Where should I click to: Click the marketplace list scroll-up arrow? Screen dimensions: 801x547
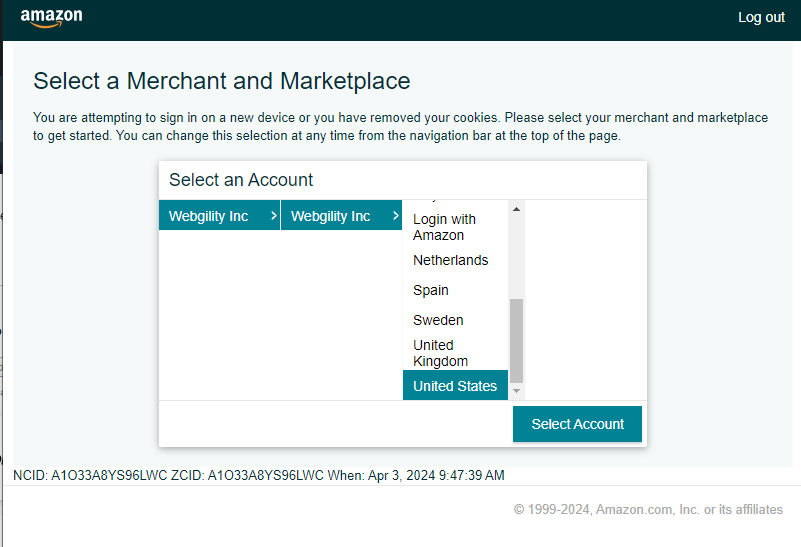(516, 209)
